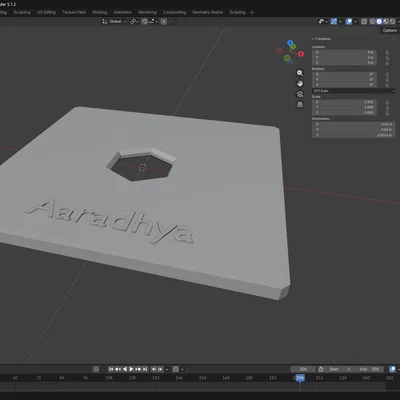Switch to UV Editing workspace tab
This screenshot has height=400, width=400.
pos(46,12)
